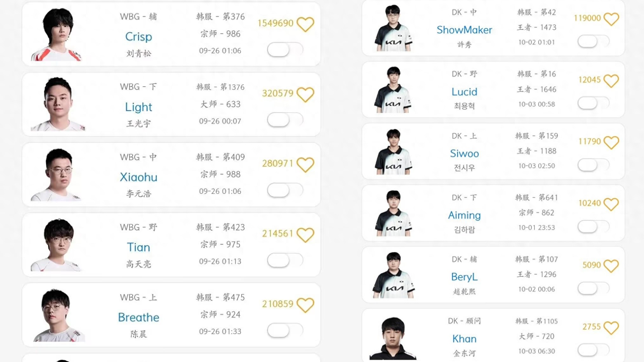The height and width of the screenshot is (362, 644).
Task: Toggle the switch on Crisp's card
Action: (x=285, y=49)
